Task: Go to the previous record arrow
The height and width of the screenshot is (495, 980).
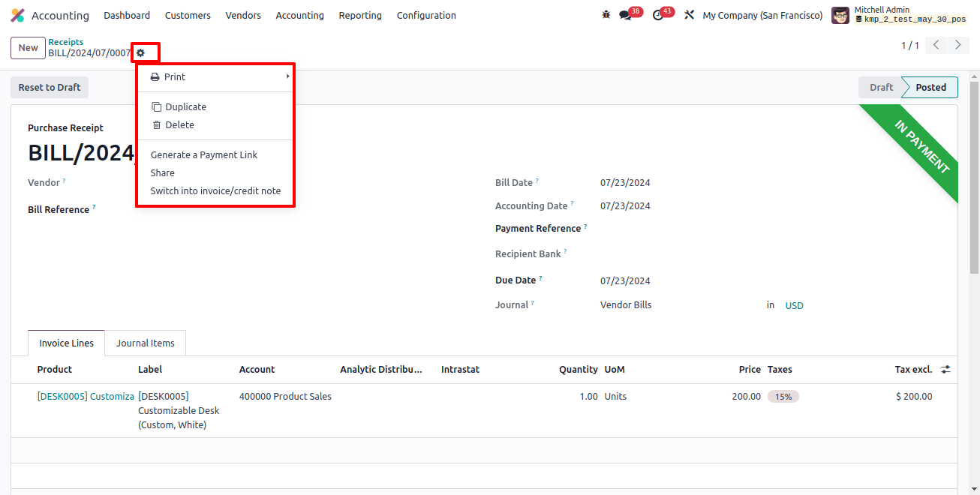Action: click(936, 45)
